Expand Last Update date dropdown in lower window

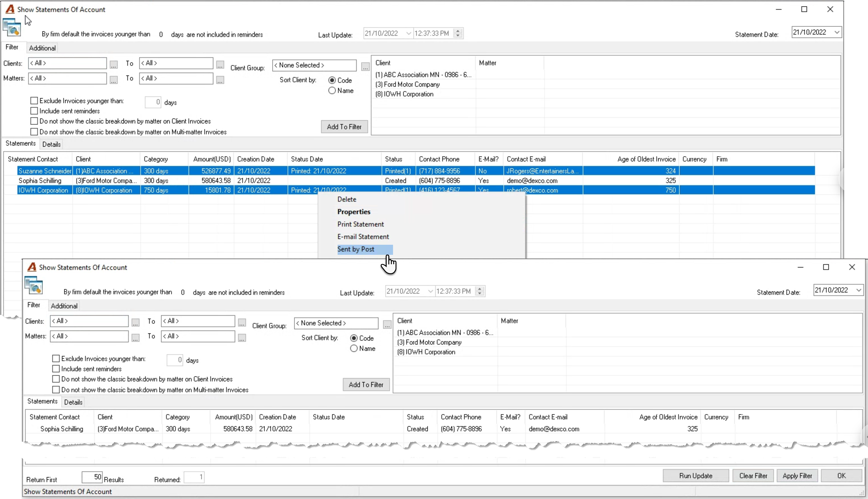pyautogui.click(x=431, y=291)
